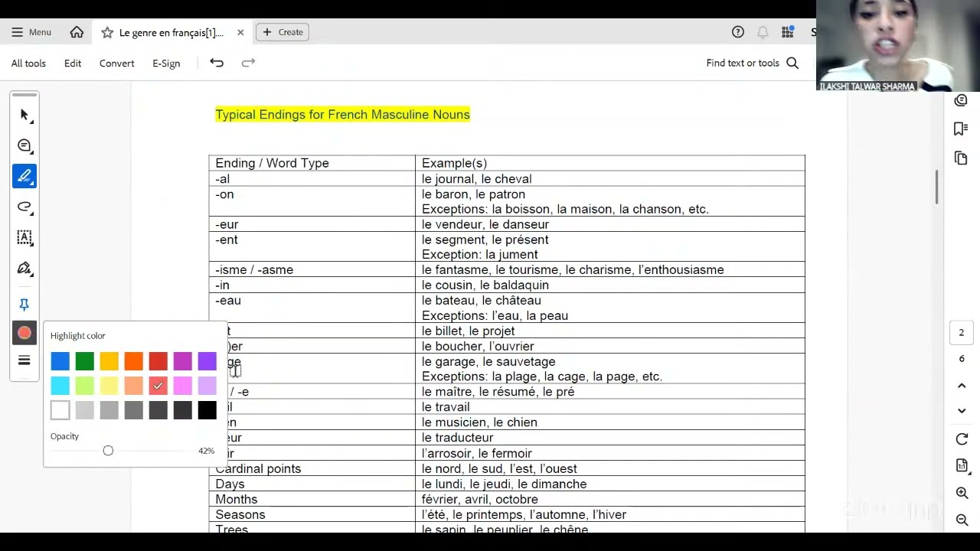Open the page display settings icon

coord(962,466)
